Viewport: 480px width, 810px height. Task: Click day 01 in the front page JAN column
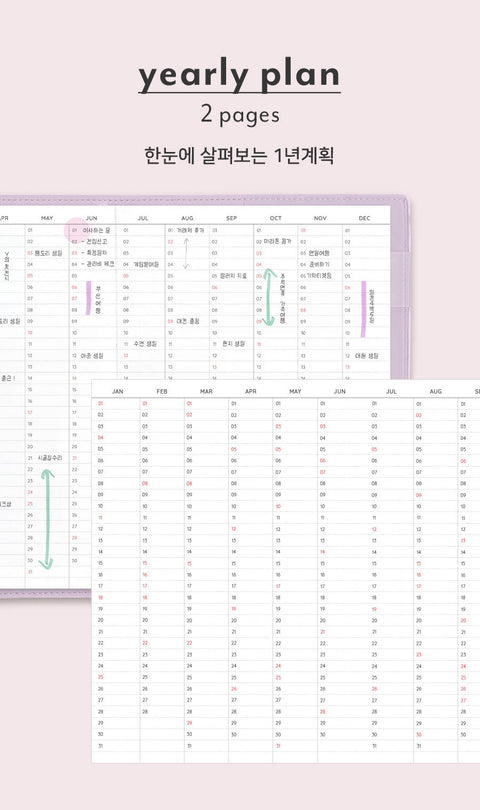[x=101, y=403]
